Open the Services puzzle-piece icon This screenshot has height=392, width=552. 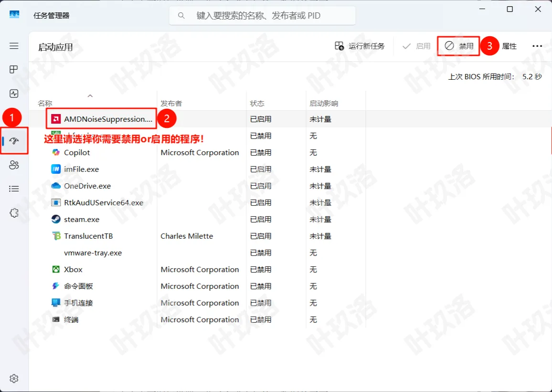click(x=14, y=213)
